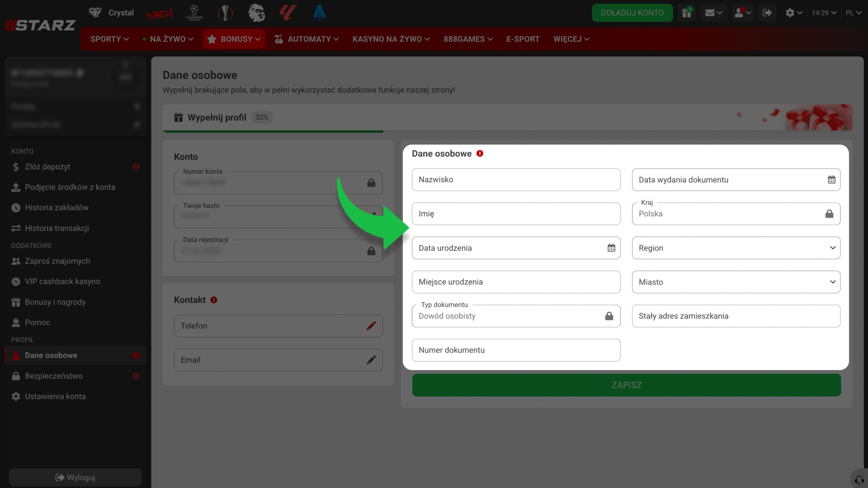Go to Złóż depozyt in sidebar
This screenshot has width=868, height=488.
(x=75, y=167)
